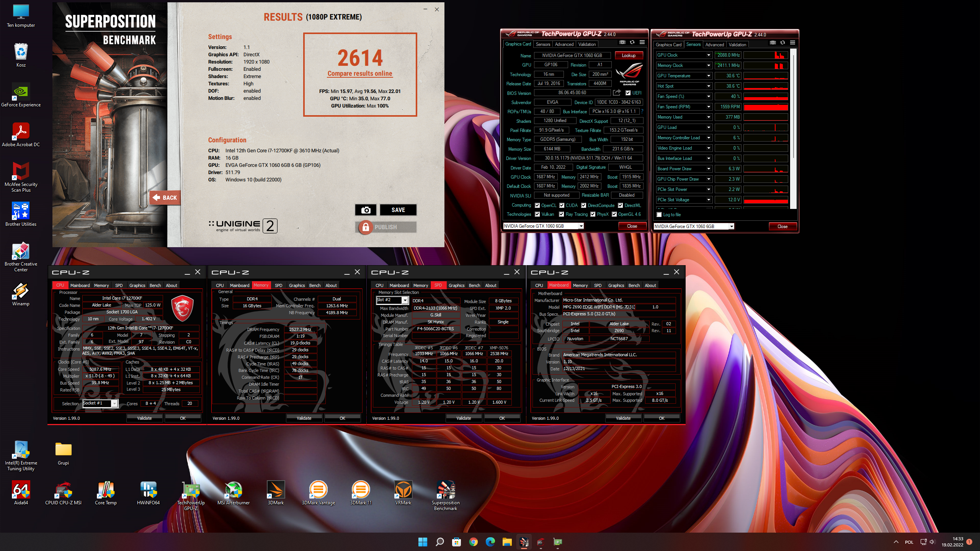Open the 3DMark desktop shortcut
980x551 pixels.
tap(276, 493)
